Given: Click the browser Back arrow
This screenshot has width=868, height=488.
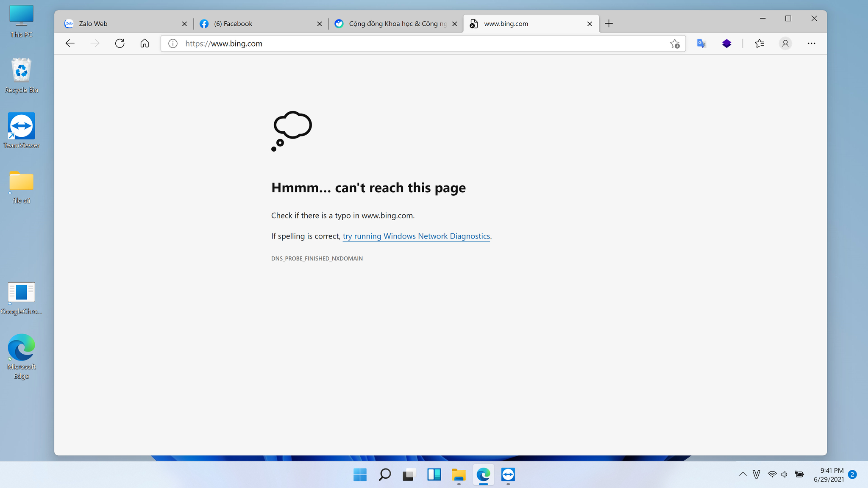Looking at the screenshot, I should click(x=70, y=43).
